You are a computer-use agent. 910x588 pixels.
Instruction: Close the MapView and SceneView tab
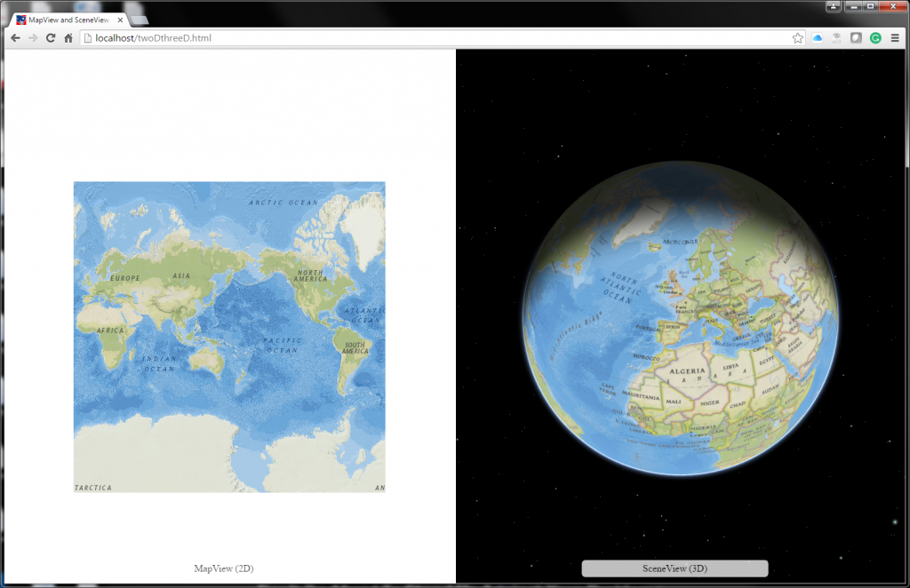pos(120,20)
